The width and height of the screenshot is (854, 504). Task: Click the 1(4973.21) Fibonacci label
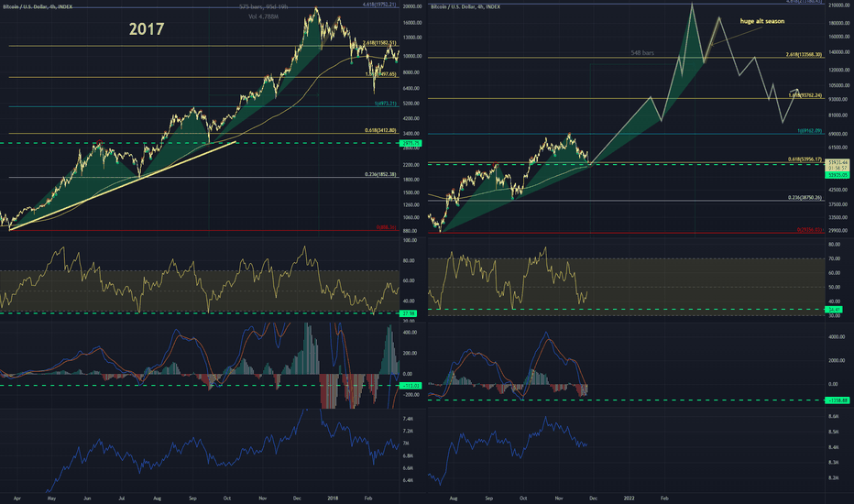[x=385, y=104]
